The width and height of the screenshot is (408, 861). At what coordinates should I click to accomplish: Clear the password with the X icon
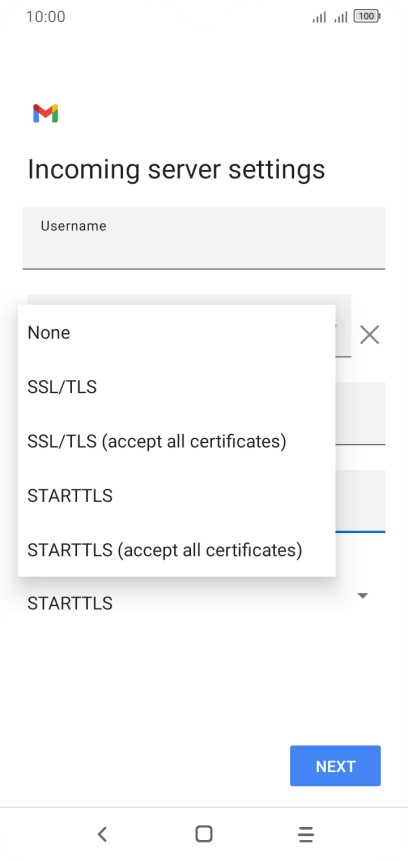pos(370,334)
